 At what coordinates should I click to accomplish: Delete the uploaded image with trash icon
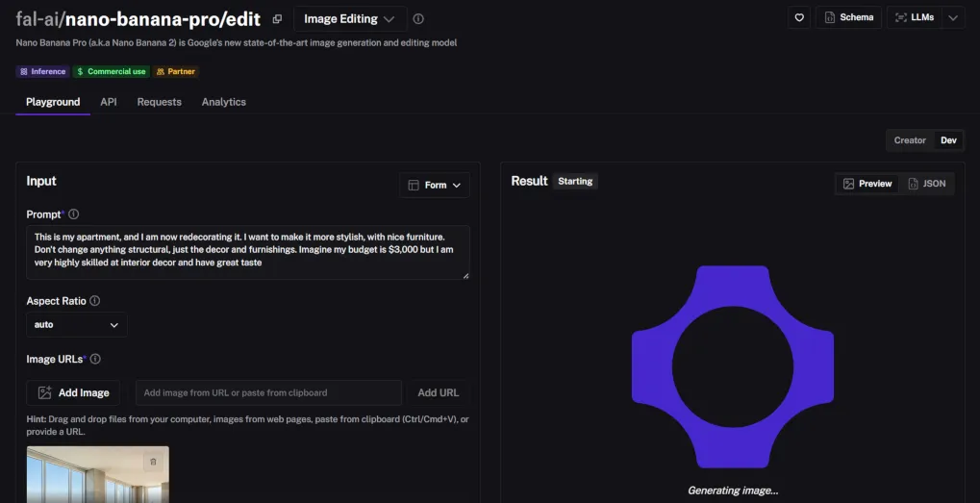pyautogui.click(x=152, y=463)
